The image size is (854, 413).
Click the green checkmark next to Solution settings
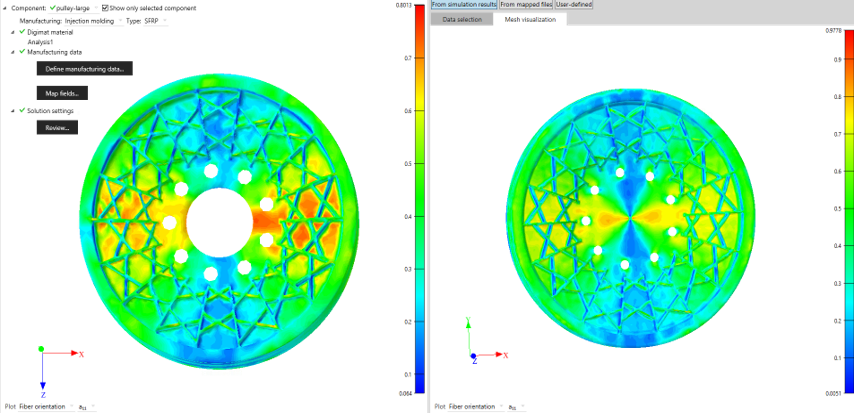pyautogui.click(x=22, y=110)
